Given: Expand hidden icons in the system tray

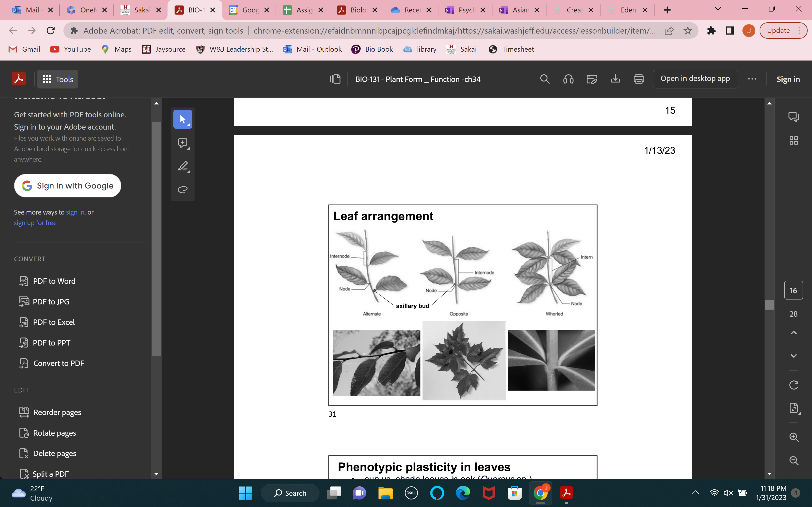Looking at the screenshot, I should (695, 493).
